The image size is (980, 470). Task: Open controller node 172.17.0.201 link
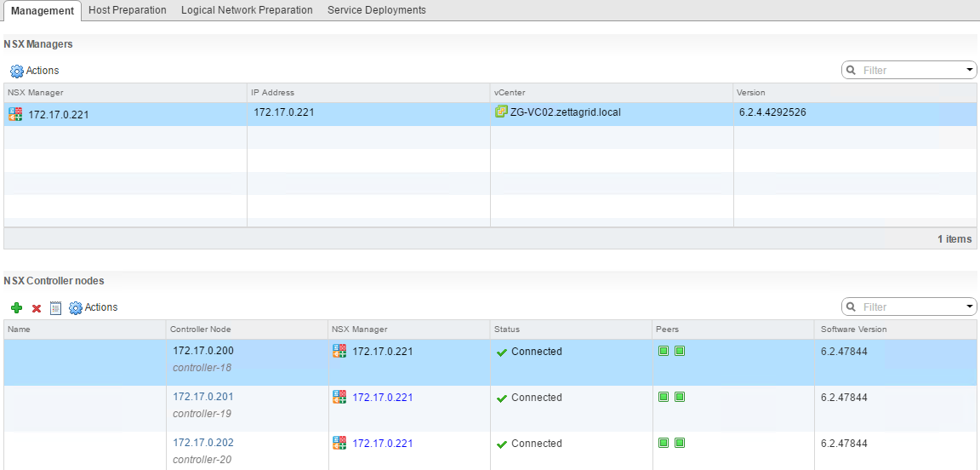[203, 396]
